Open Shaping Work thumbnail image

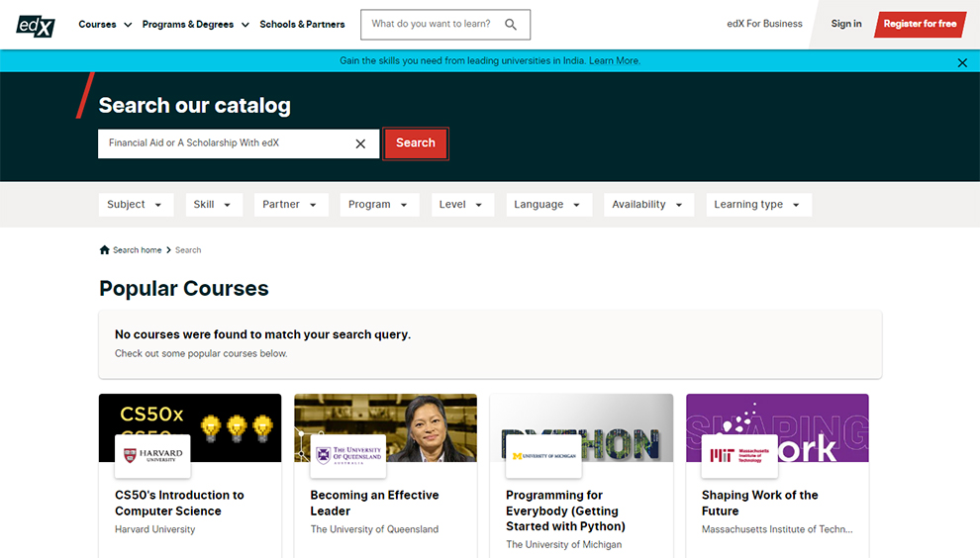[777, 427]
